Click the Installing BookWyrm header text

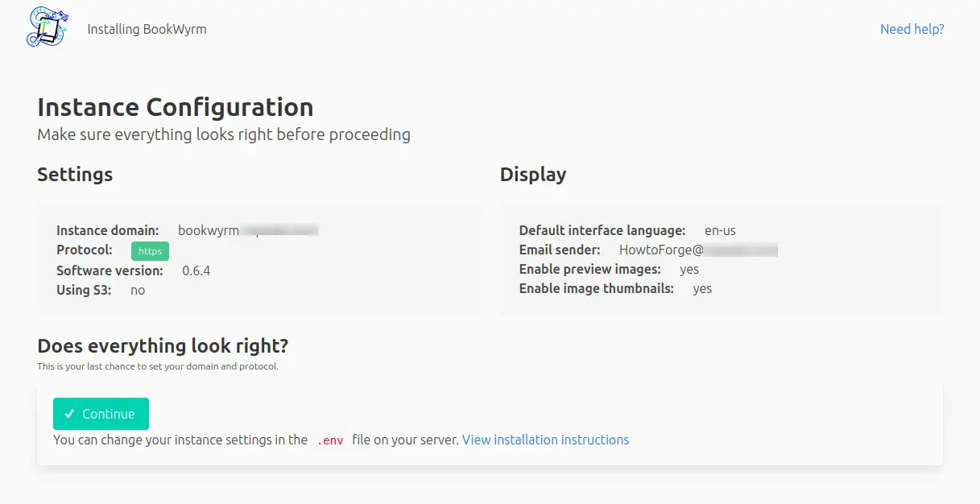(x=147, y=29)
